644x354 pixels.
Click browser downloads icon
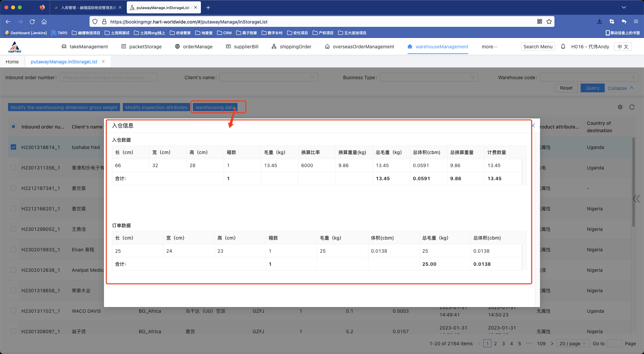click(599, 22)
